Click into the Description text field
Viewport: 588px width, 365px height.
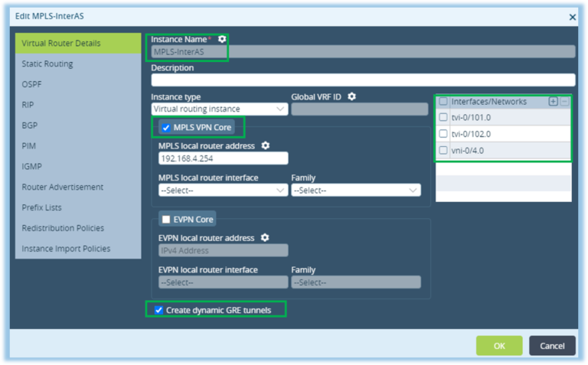click(363, 80)
